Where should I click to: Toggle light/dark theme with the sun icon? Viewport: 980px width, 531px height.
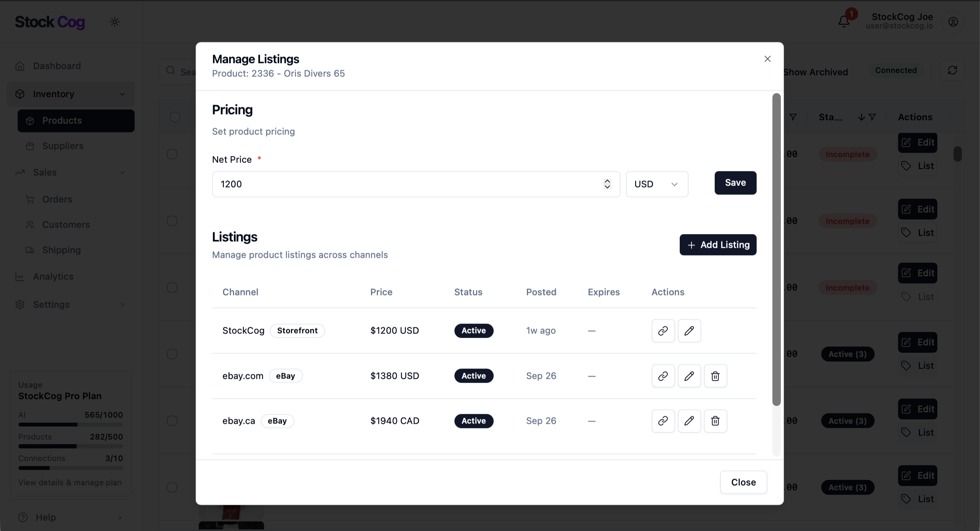pos(115,22)
